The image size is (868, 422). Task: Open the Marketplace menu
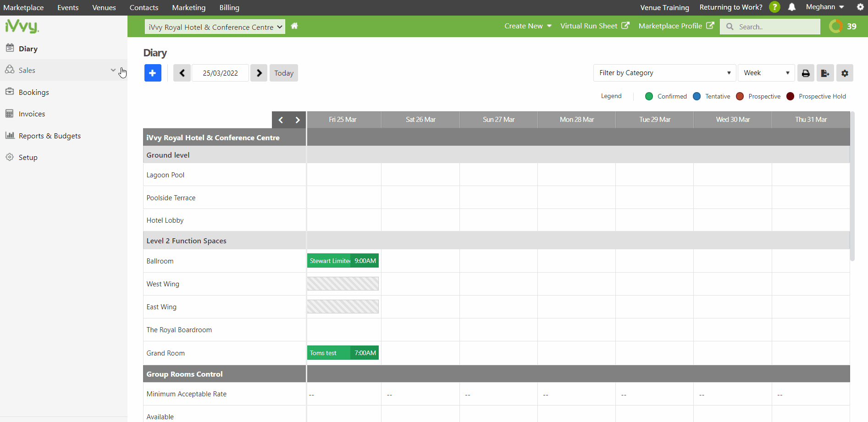23,7
